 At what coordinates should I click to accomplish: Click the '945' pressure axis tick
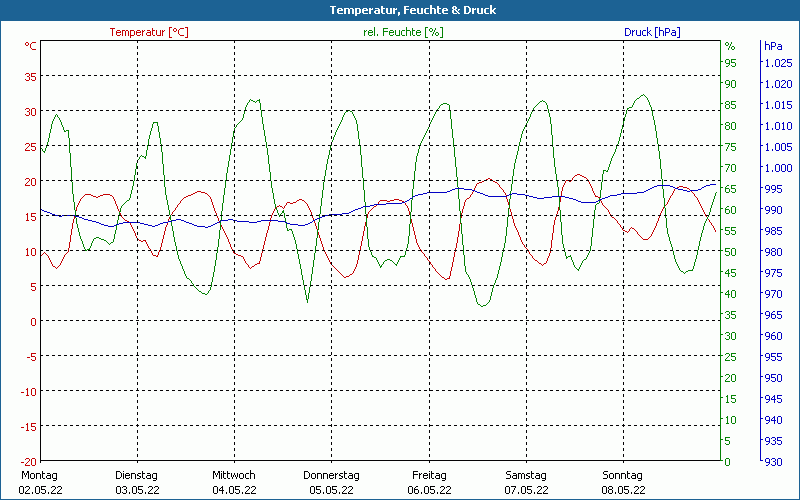click(x=773, y=399)
